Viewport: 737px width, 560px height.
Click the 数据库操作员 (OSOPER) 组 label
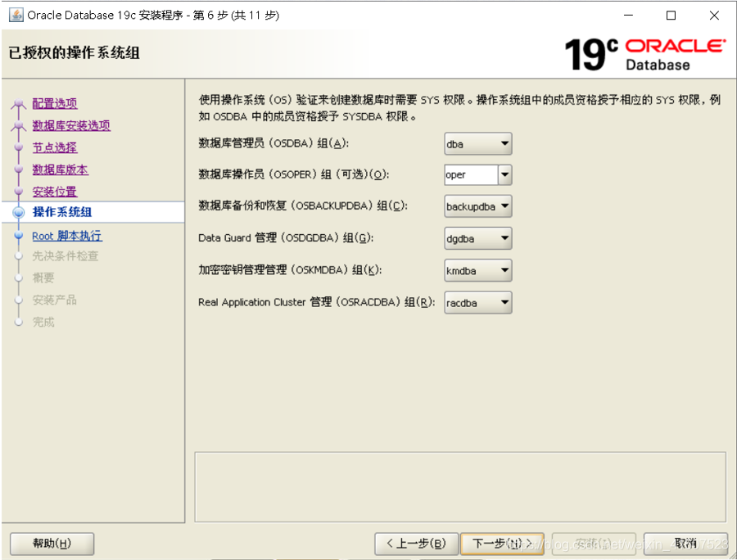tap(294, 174)
